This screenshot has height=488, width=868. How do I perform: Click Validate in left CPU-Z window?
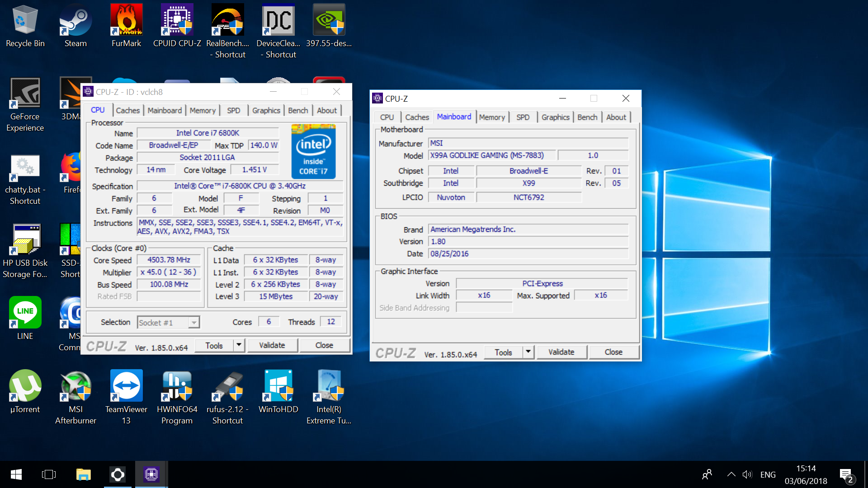click(x=272, y=345)
